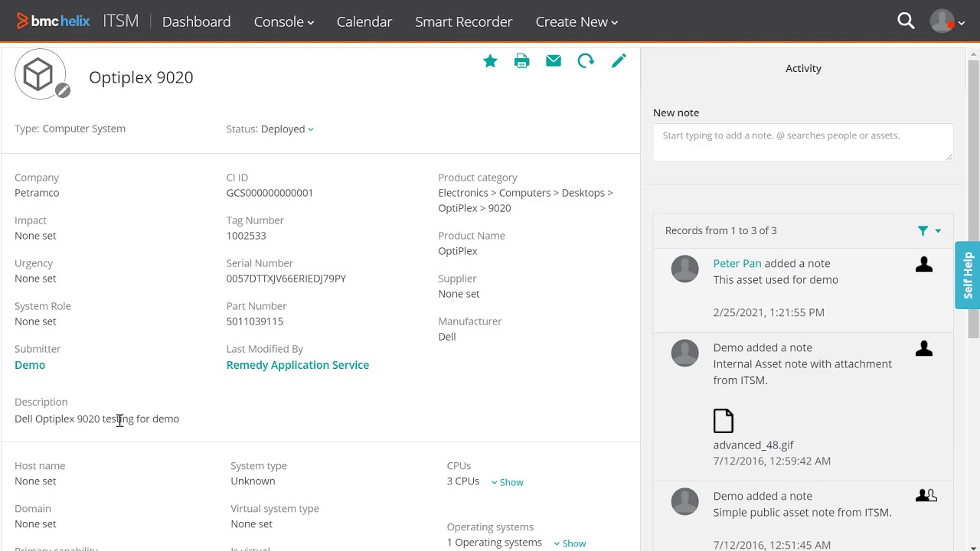Click the internal note person icon on Peter Pan's note
The image size is (980, 551).
[x=924, y=265]
